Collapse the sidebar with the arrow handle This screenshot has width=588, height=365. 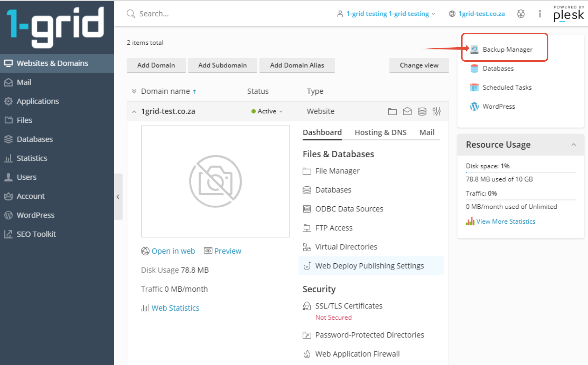pos(118,197)
